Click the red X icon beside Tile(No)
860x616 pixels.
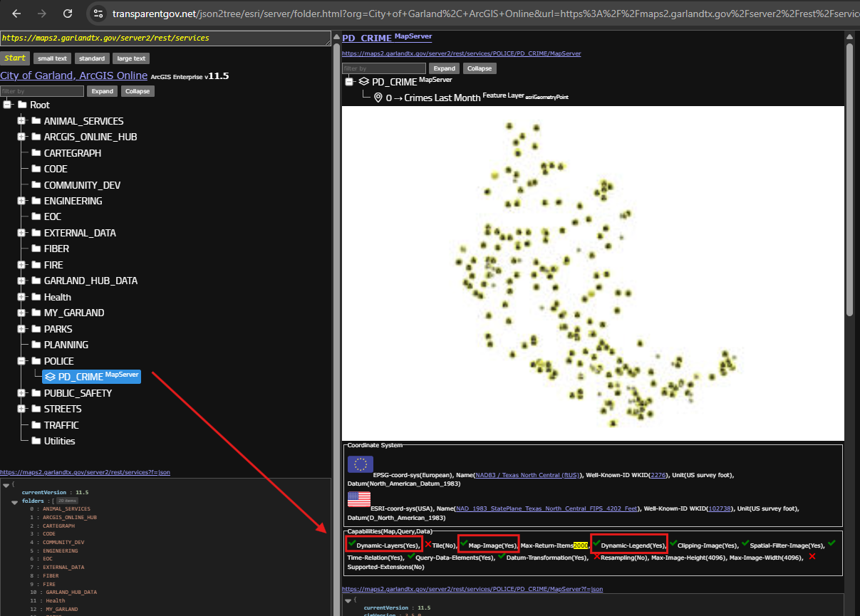tap(428, 545)
